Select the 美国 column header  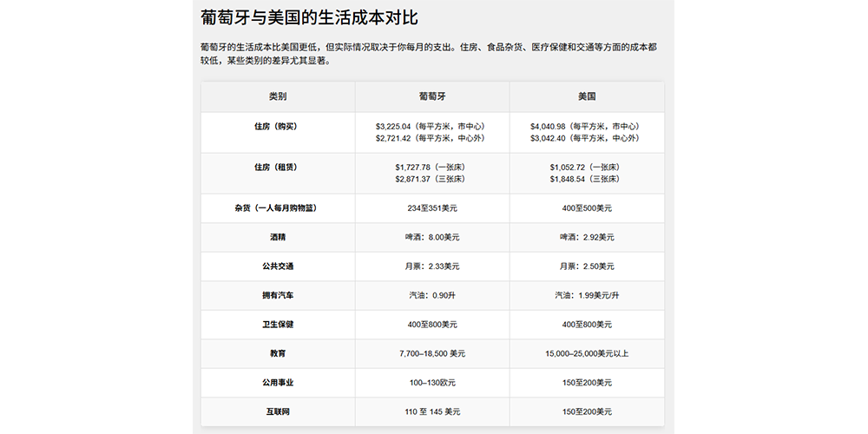pos(586,96)
